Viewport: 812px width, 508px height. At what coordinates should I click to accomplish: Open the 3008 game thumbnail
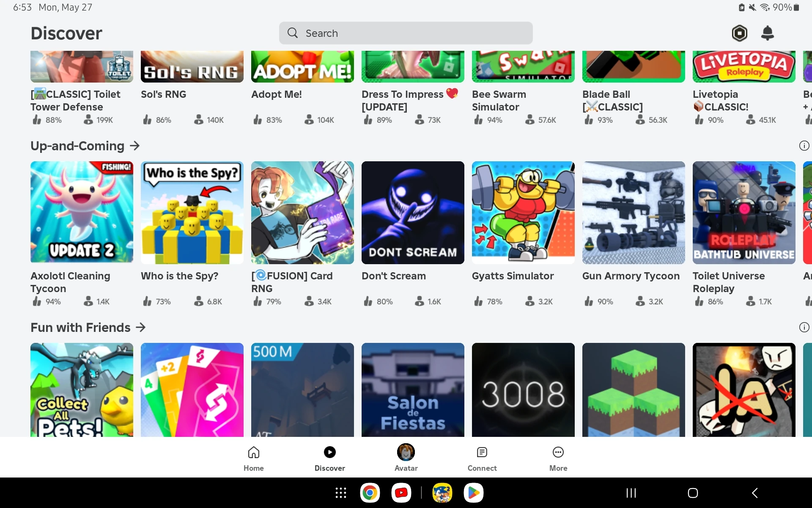[x=523, y=389]
